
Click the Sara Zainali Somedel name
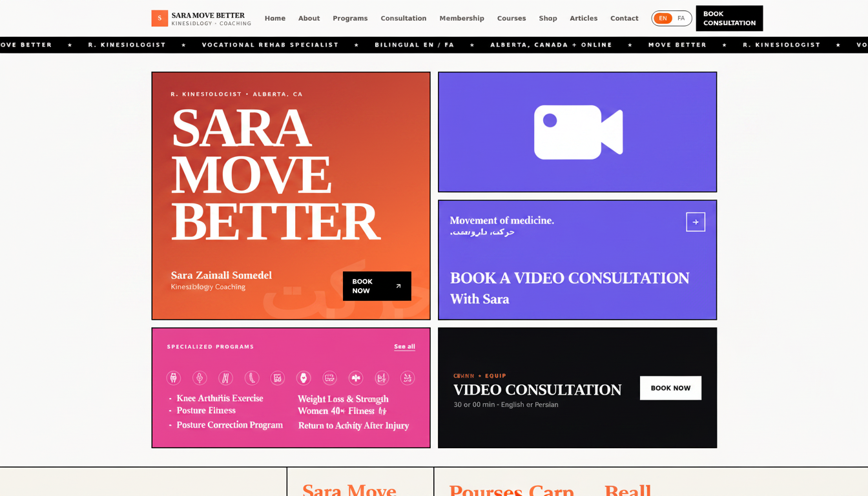point(222,275)
